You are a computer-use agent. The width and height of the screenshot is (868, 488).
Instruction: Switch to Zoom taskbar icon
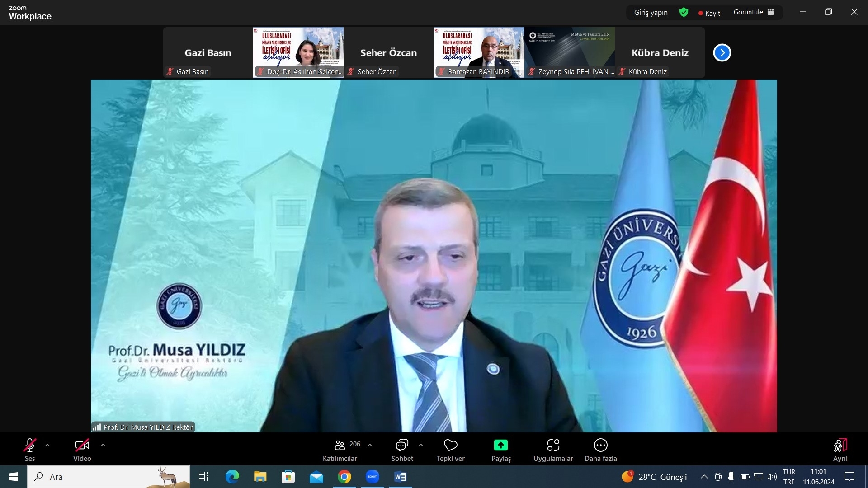point(373,477)
